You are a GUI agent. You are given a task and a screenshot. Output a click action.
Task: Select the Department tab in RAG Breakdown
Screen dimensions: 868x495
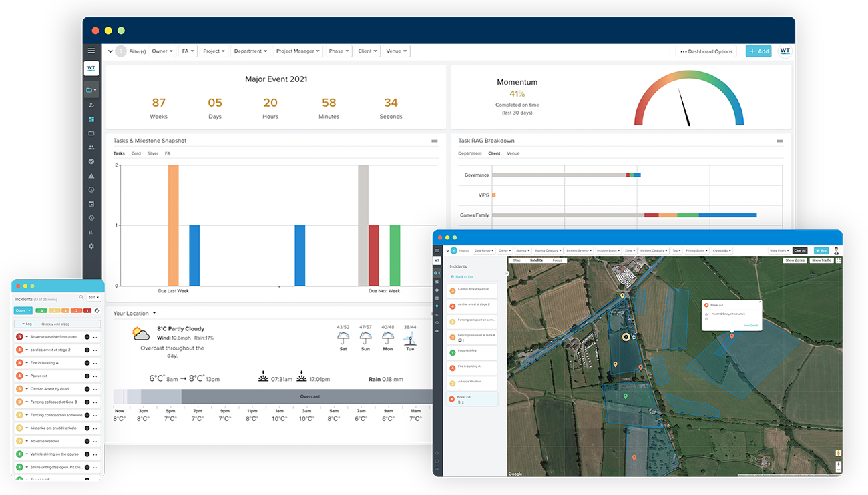470,153
